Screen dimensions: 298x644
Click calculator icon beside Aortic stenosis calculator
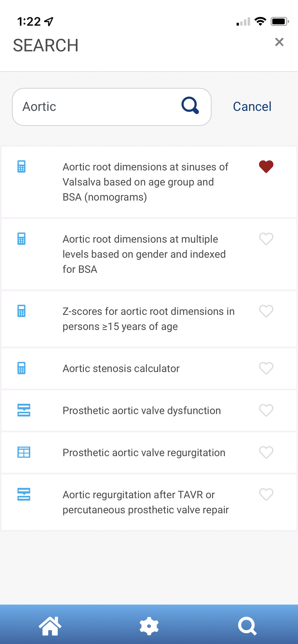[22, 368]
